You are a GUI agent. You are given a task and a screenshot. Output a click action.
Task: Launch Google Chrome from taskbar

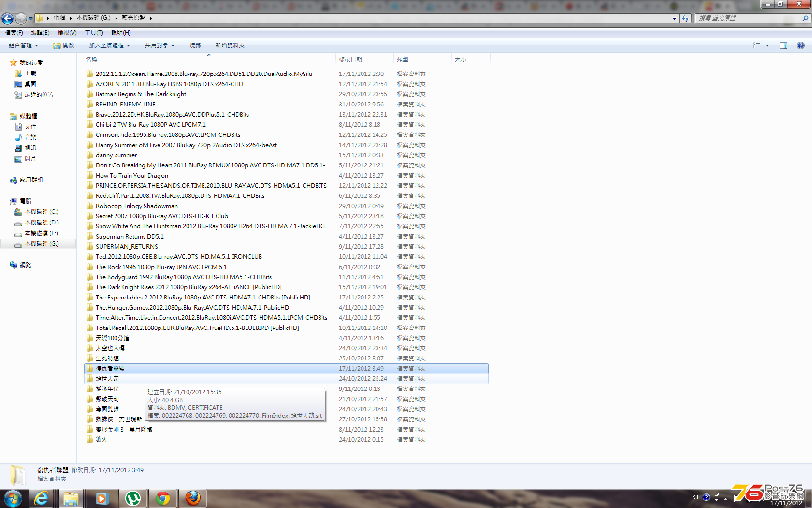[x=163, y=498]
